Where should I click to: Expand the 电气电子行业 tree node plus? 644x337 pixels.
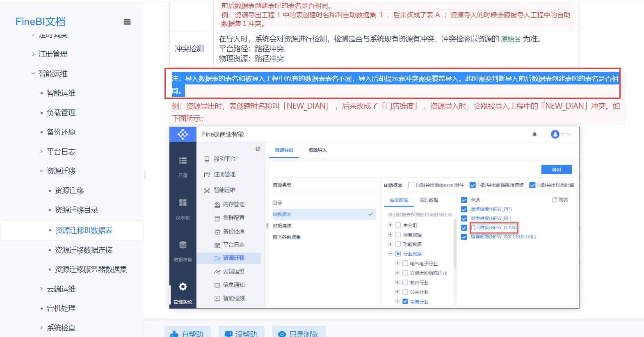tap(397, 263)
